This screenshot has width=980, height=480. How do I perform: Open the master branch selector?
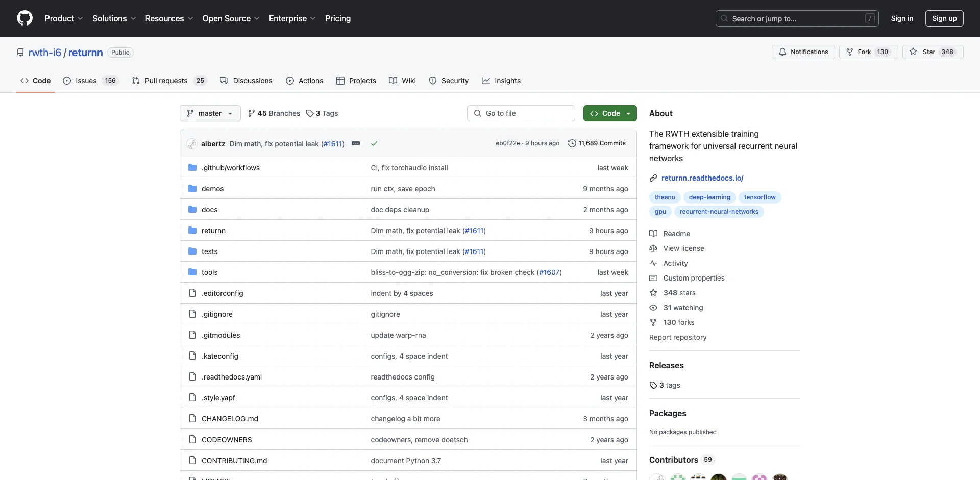[210, 113]
